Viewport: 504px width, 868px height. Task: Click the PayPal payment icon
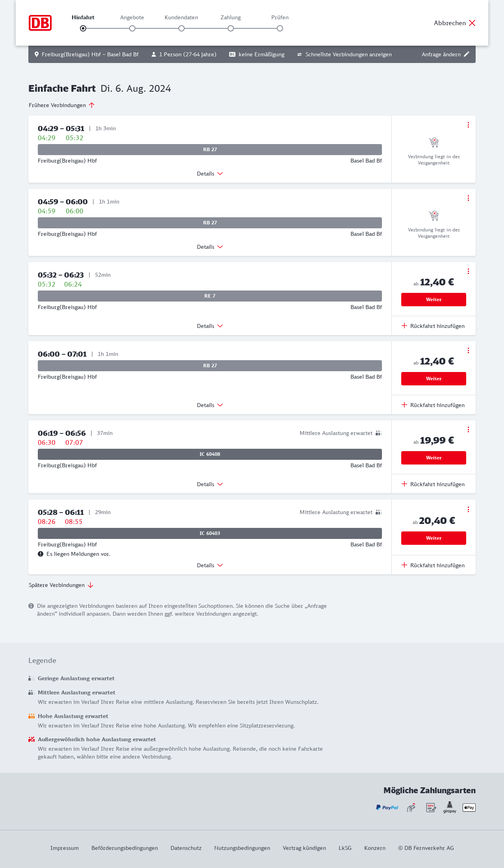387,807
